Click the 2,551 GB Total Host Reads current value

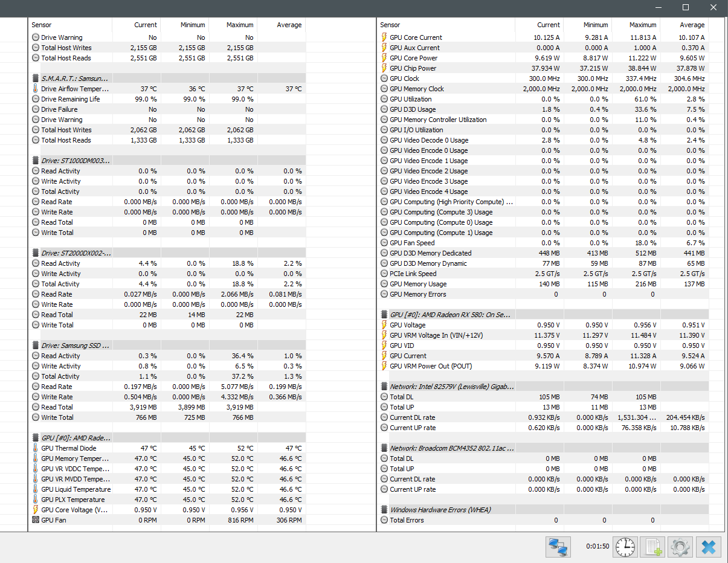(x=143, y=58)
